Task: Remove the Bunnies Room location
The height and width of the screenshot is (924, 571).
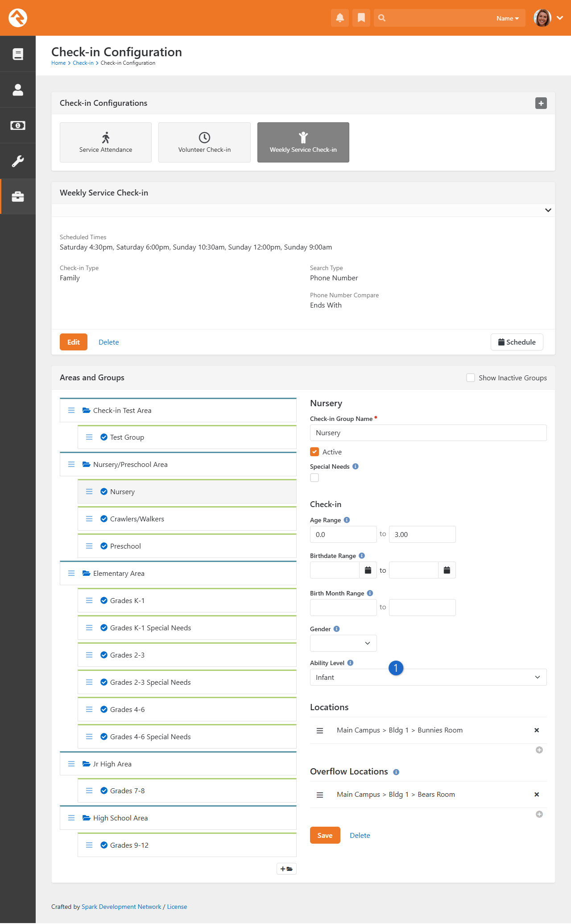Action: [x=537, y=730]
